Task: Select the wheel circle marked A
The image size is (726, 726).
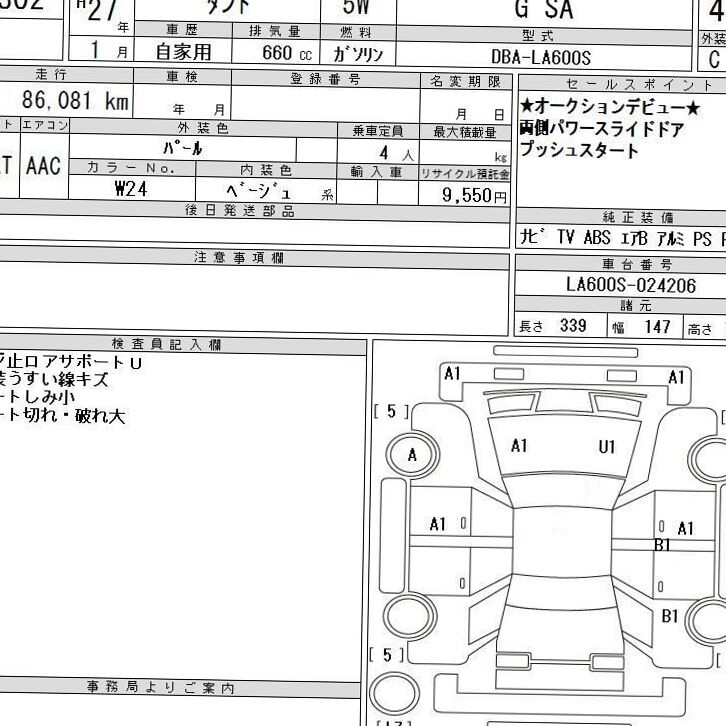Action: pos(412,455)
